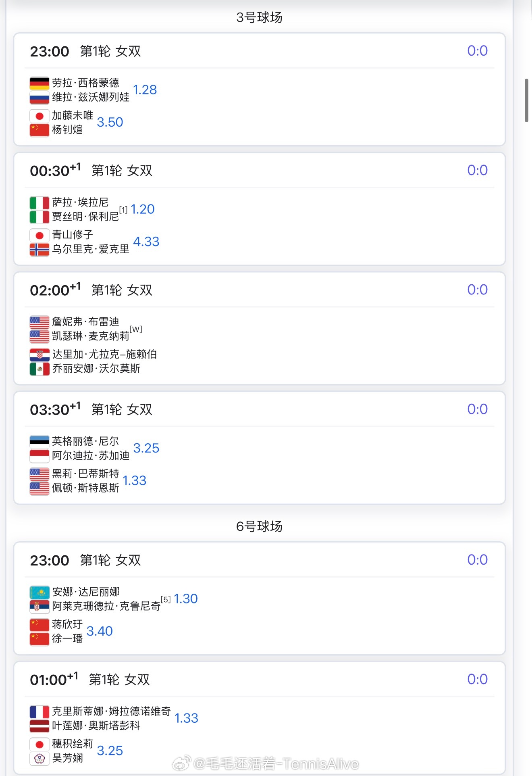Click the Norwegian flag beside 乌尔里克·爱克里
This screenshot has height=776, width=532.
(x=39, y=250)
